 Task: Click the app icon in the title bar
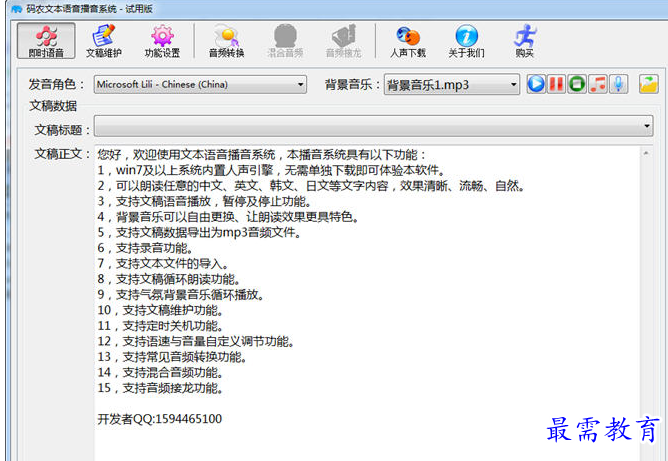tap(17, 9)
